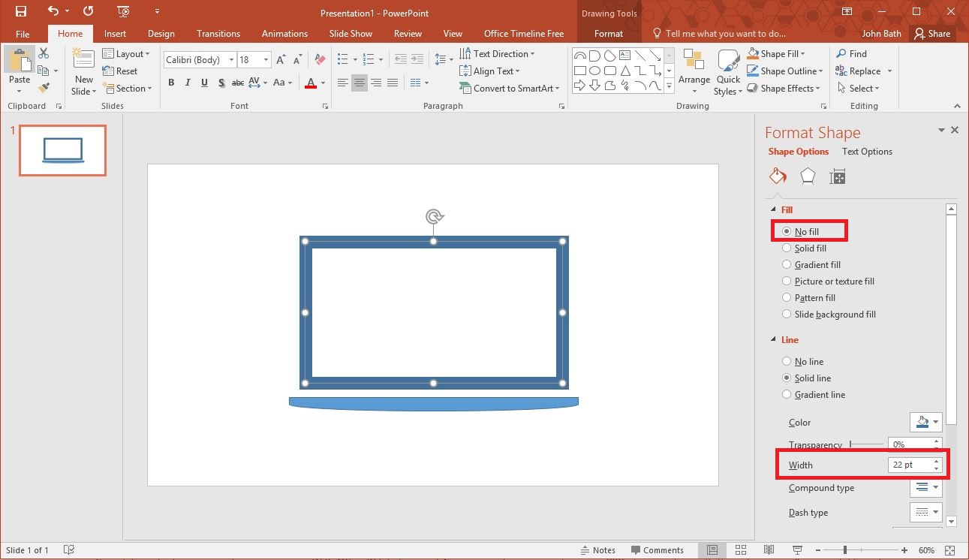Switch to the Animations ribbon tab
The image size is (969, 560).
pos(284,33)
